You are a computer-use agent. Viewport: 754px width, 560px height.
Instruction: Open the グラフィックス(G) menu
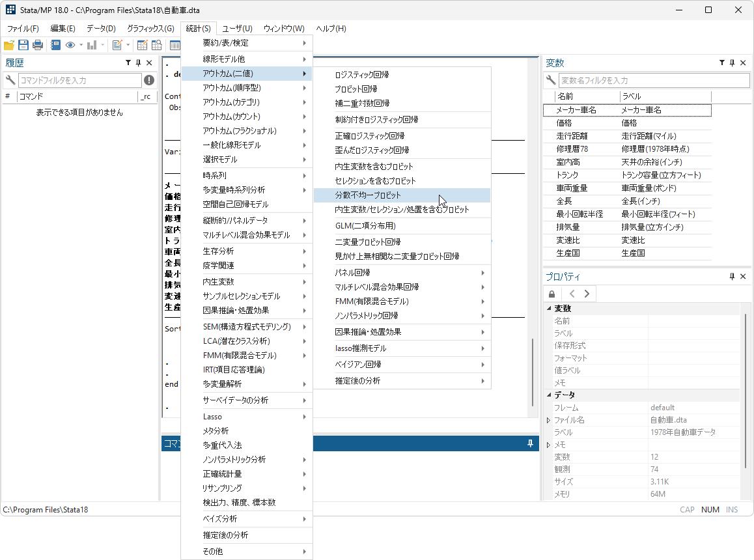tap(150, 29)
